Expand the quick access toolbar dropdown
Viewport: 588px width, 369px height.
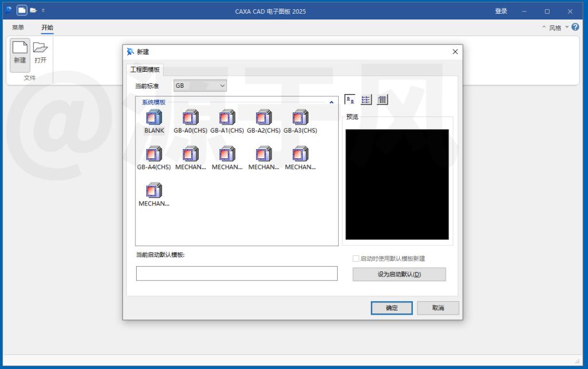43,10
